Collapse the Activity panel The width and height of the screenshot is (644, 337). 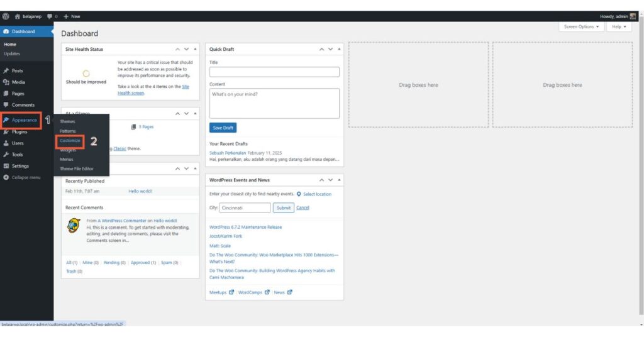(195, 168)
